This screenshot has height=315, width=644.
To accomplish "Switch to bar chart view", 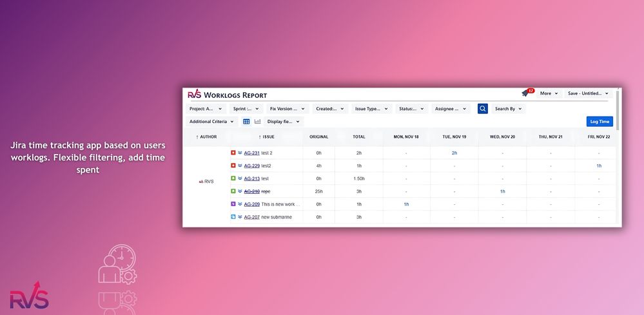I will coord(257,121).
